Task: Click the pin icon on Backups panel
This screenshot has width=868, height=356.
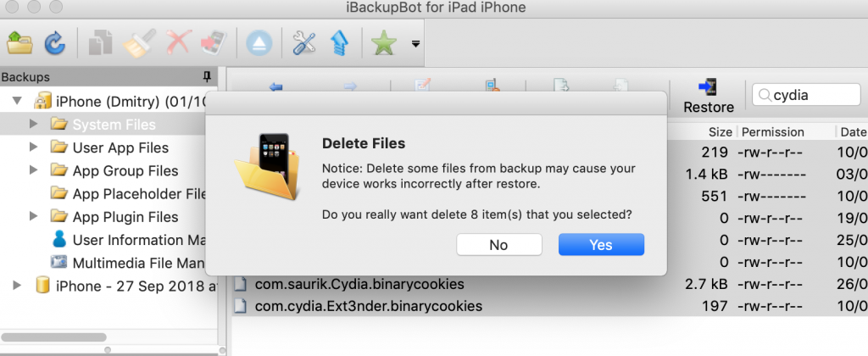Action: pos(207,76)
